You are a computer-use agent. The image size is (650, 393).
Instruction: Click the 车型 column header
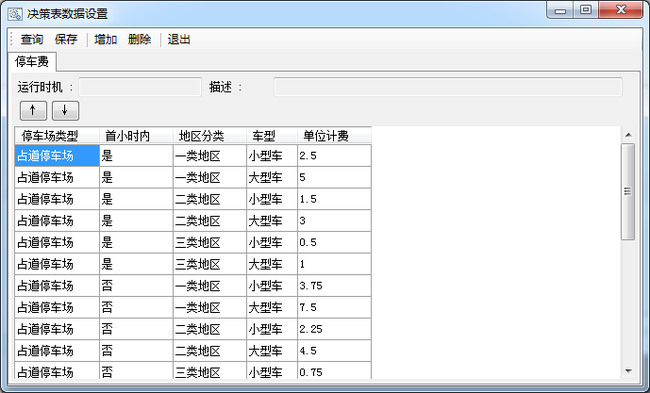click(x=272, y=136)
